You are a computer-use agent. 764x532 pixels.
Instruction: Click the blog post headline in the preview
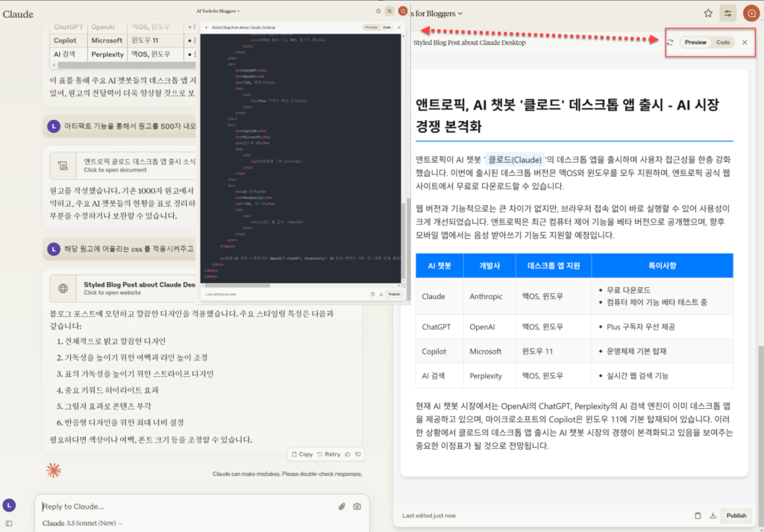tap(567, 116)
